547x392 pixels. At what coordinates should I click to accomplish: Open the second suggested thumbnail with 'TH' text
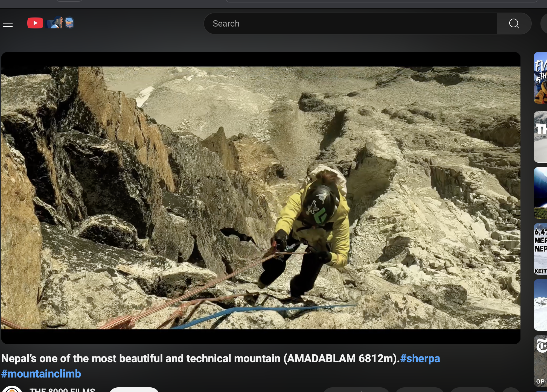click(540, 137)
